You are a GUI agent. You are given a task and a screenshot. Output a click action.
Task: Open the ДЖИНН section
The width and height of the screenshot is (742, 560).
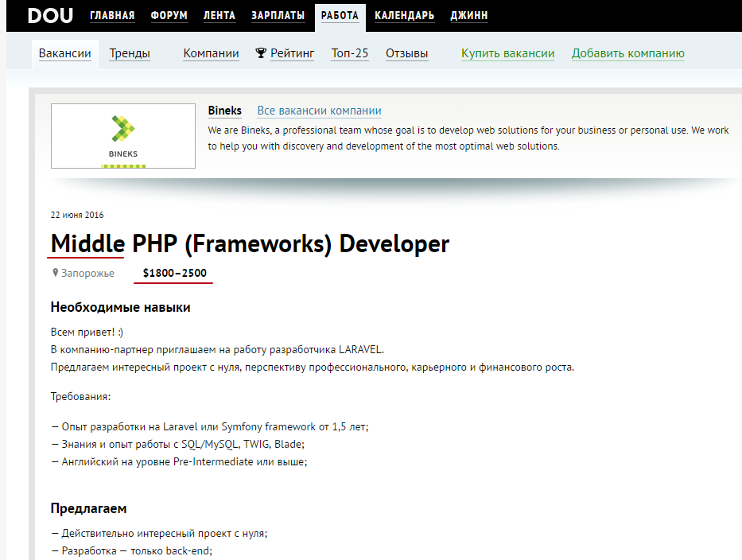pyautogui.click(x=468, y=16)
